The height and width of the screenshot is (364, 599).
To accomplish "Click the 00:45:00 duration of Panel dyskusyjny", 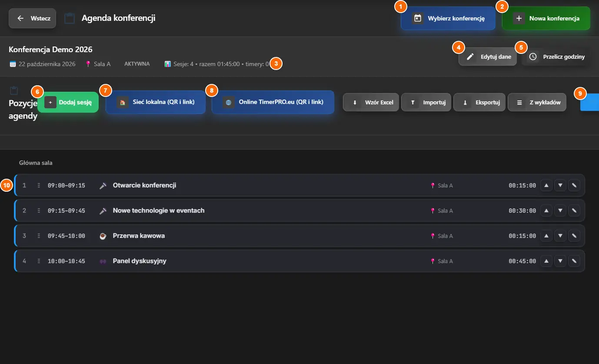I will click(522, 261).
